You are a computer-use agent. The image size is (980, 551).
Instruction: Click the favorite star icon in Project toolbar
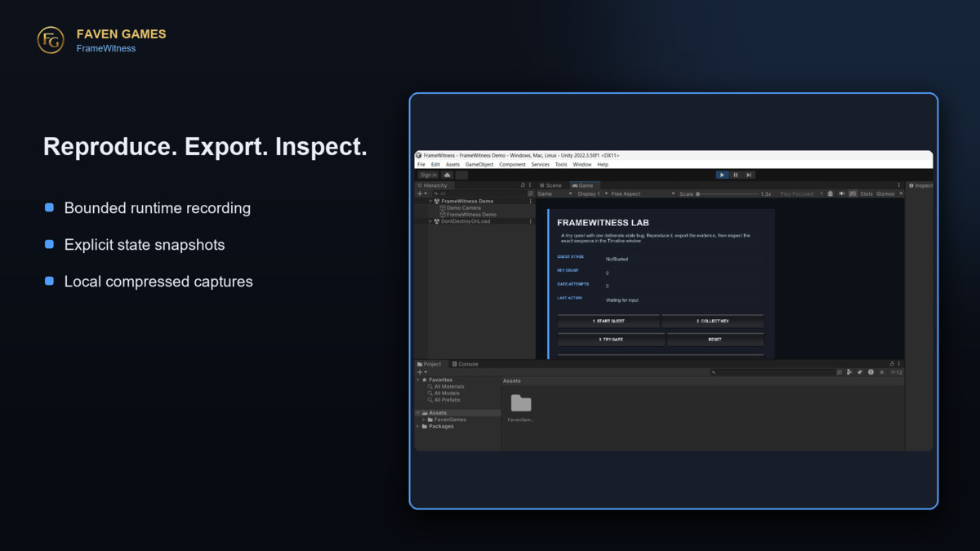tap(881, 372)
